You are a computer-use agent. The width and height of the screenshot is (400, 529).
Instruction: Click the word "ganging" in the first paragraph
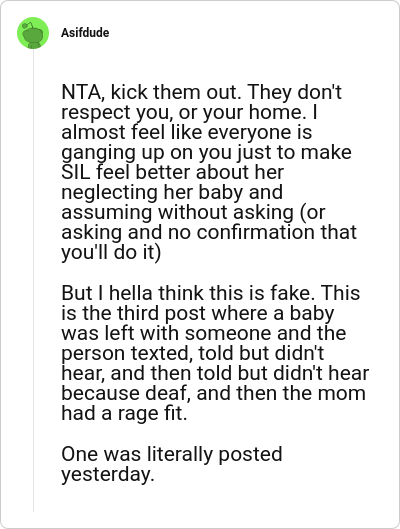98,152
